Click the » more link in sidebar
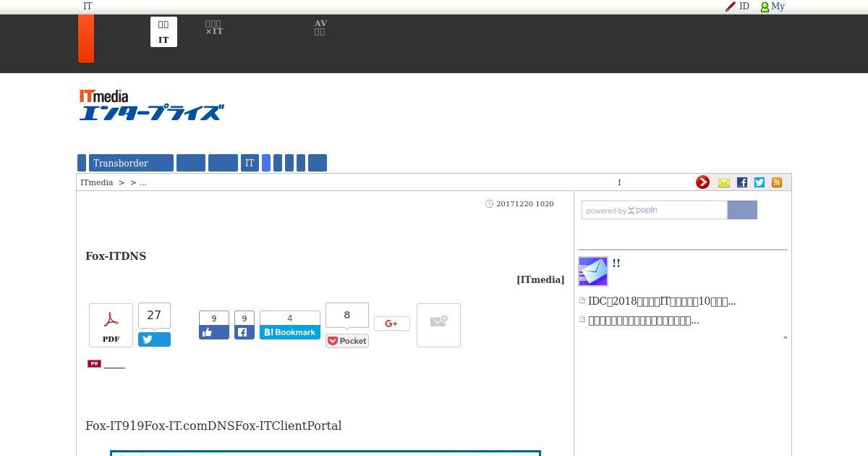The image size is (868, 456). pos(785,337)
